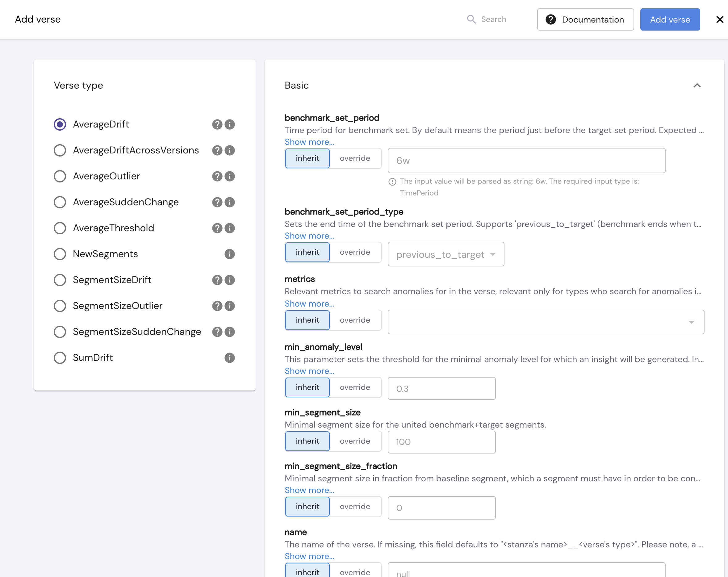Open help for AverageDrift verse type
This screenshot has height=577, width=728.
pyautogui.click(x=217, y=124)
